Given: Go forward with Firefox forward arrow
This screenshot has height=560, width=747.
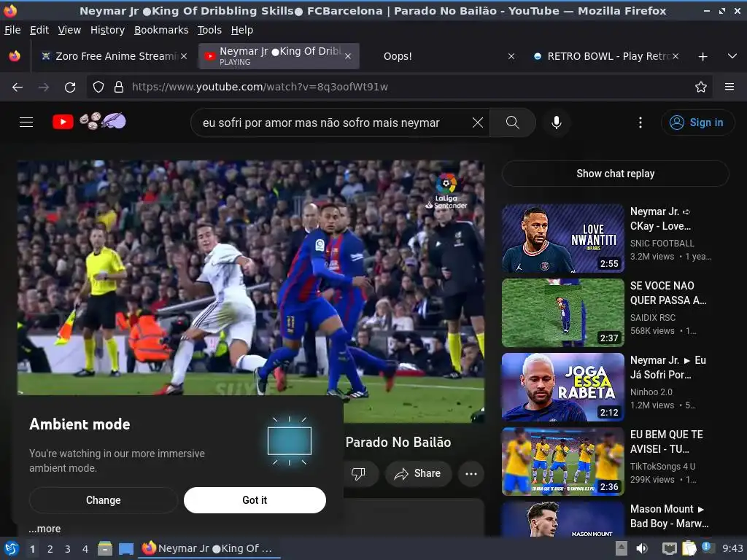Looking at the screenshot, I should tap(44, 87).
